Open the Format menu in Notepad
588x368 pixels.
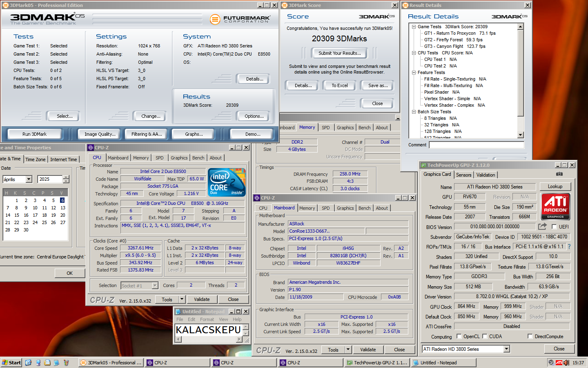coord(207,319)
